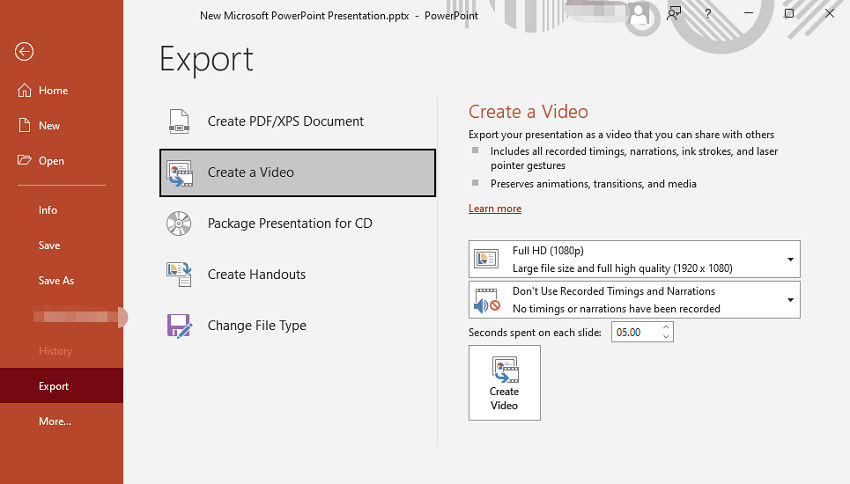Open the Learn more link
Screen dimensions: 850x484
495,209
